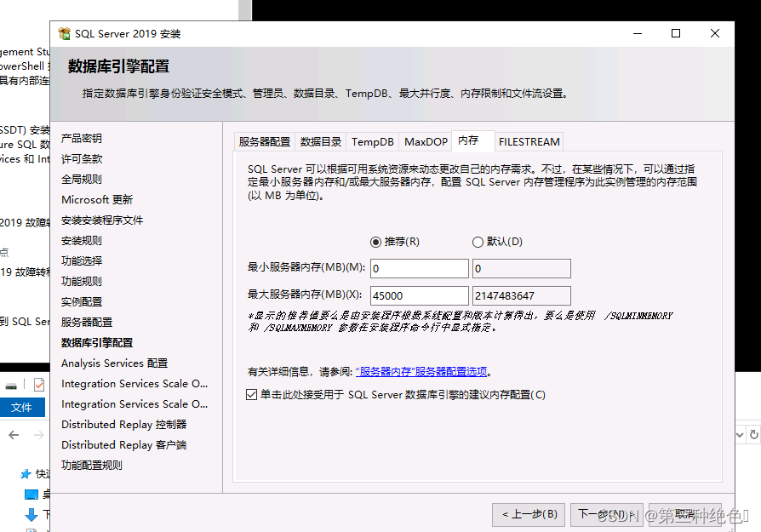761x532 pixels.
Task: Click the 功能选择 step in the sidebar
Action: (82, 260)
